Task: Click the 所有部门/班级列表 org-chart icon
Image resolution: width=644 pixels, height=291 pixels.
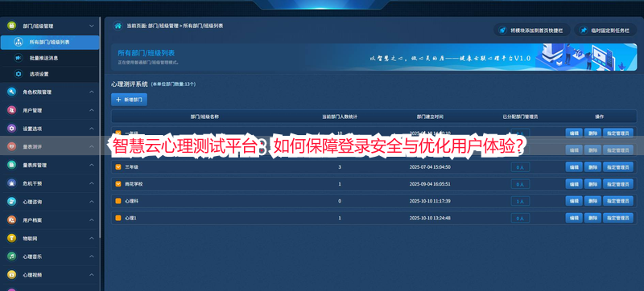Action: coord(18,43)
